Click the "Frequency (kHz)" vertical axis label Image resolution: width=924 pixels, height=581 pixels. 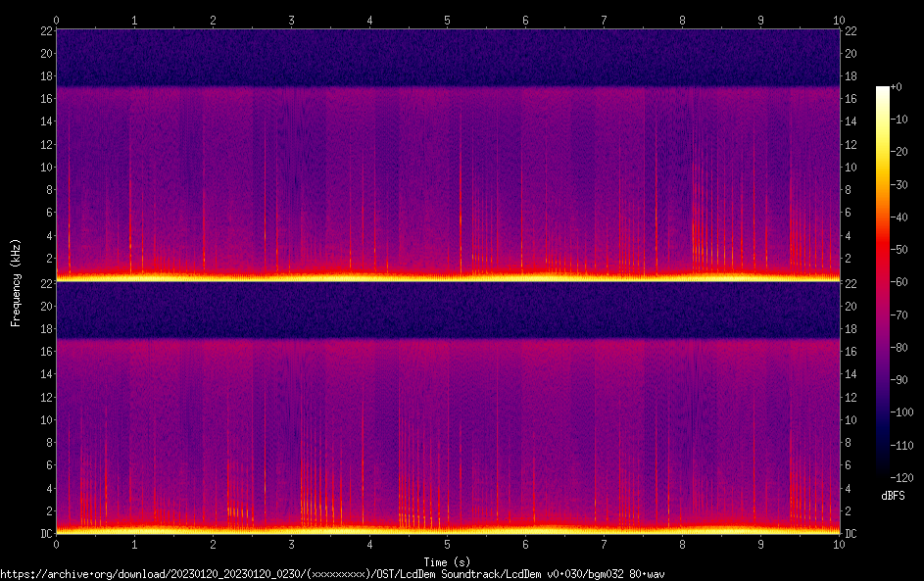point(16,281)
